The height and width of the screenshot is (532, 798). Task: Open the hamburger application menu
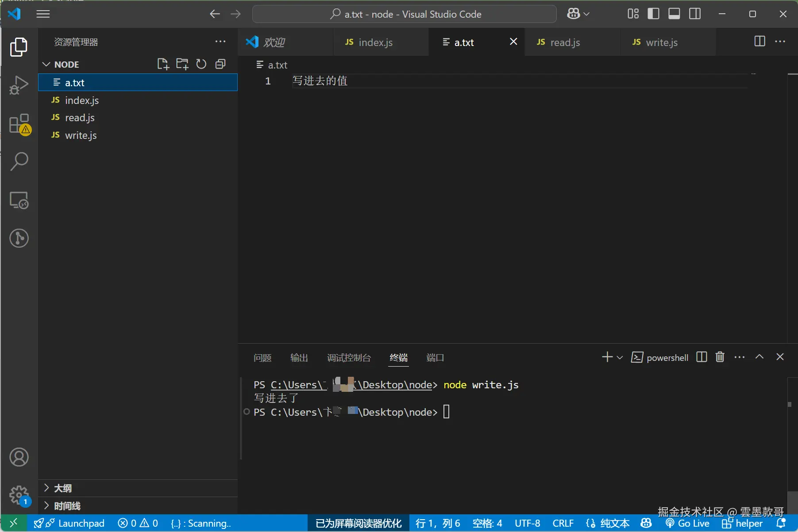pos(43,14)
